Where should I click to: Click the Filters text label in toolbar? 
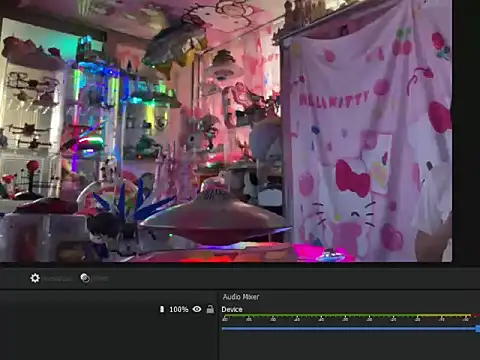(x=100, y=279)
